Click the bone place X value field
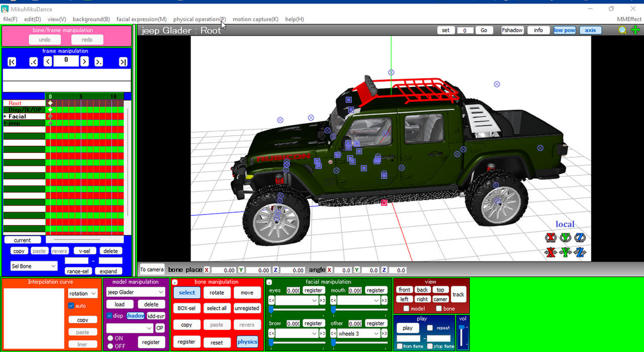 [223, 270]
